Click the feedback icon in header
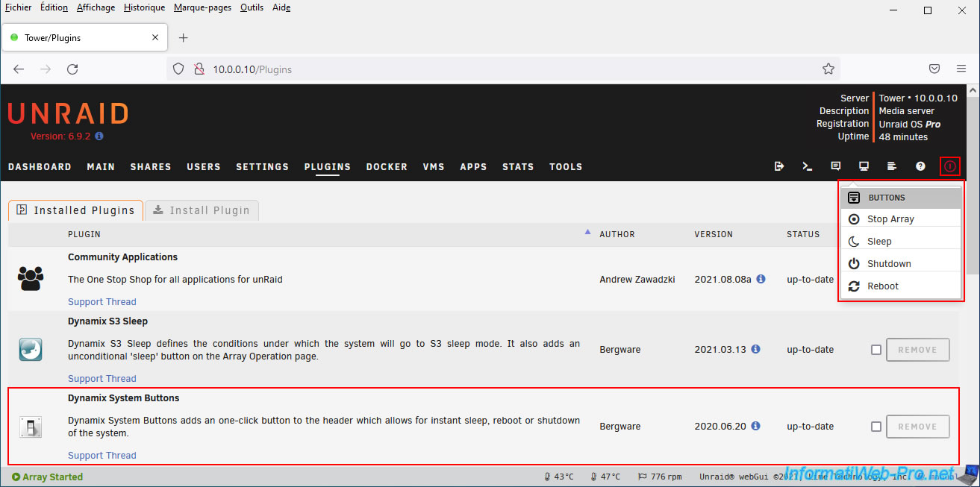 [x=836, y=166]
